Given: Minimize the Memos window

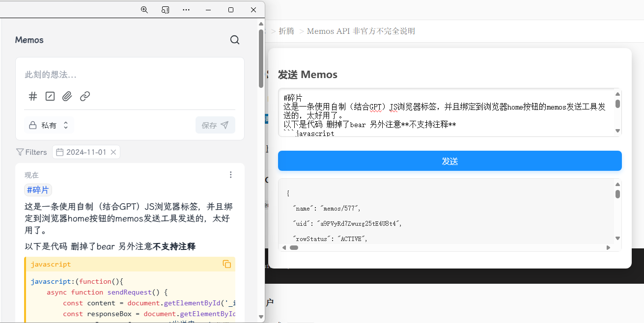Looking at the screenshot, I should click(208, 10).
